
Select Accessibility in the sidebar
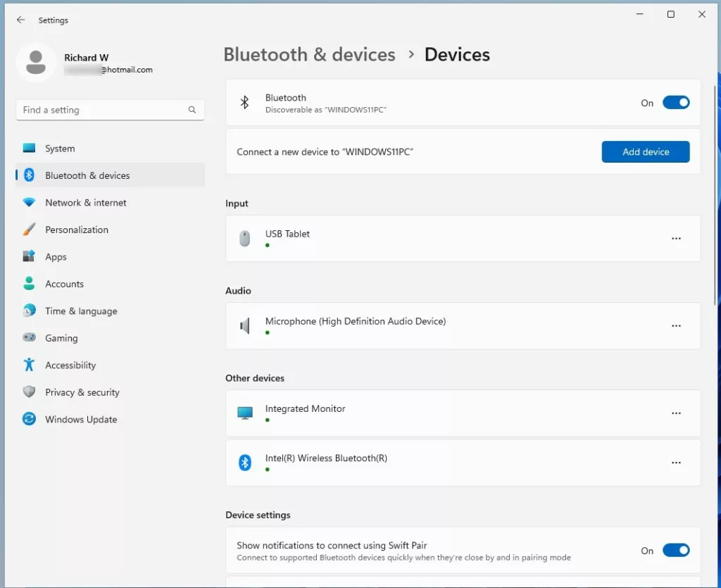click(x=111, y=365)
